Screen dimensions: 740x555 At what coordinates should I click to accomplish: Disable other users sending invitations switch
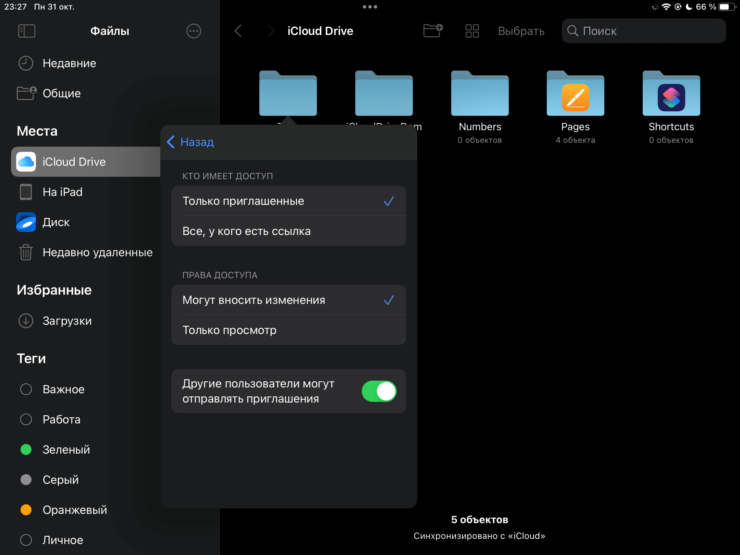(x=378, y=391)
